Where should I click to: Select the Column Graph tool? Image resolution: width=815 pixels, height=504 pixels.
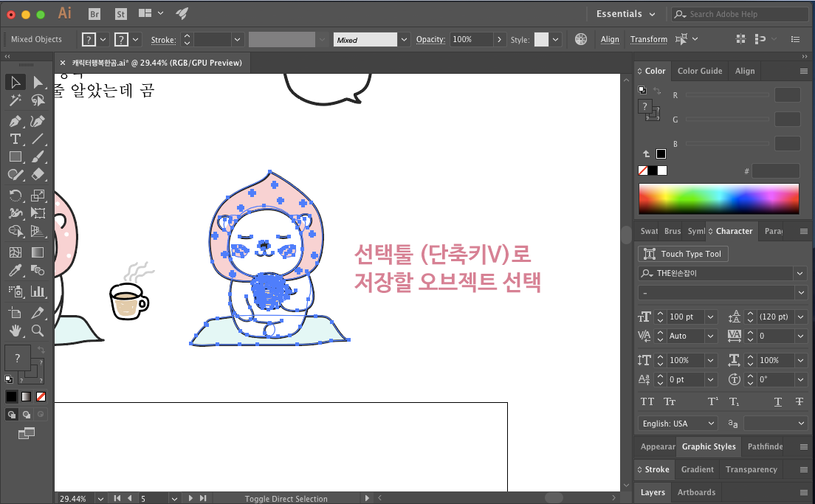[x=38, y=291]
